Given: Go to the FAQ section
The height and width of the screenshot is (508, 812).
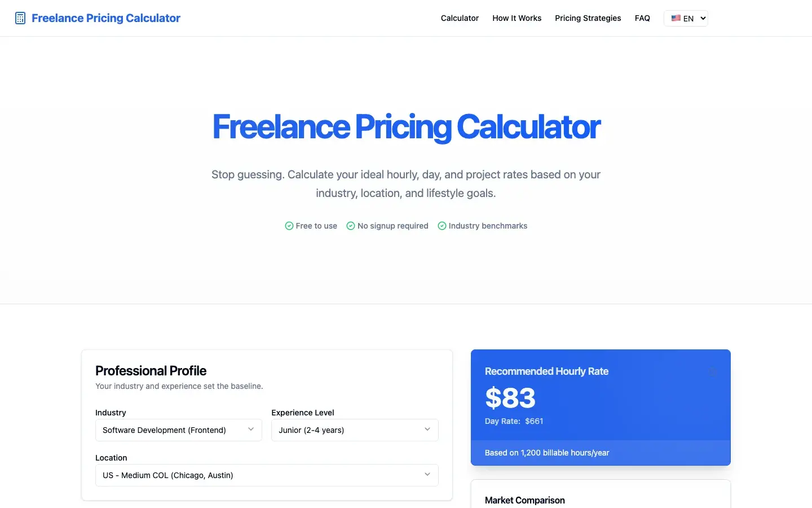Looking at the screenshot, I should tap(643, 18).
